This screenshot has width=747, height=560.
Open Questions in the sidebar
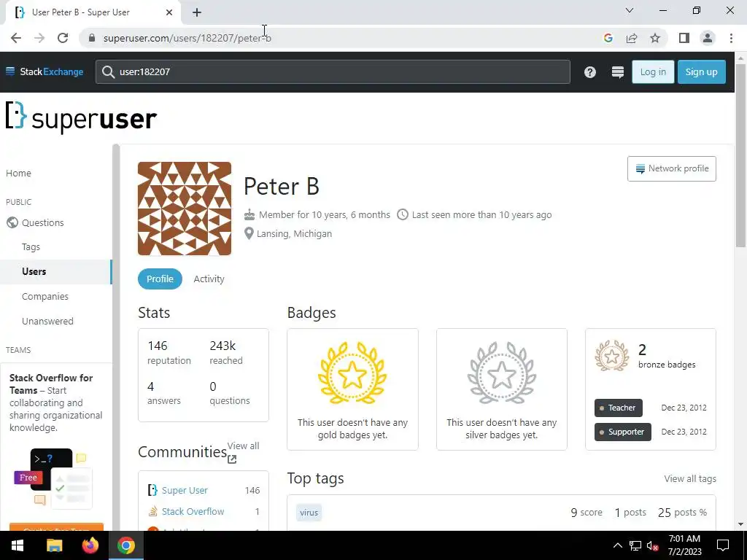click(42, 223)
